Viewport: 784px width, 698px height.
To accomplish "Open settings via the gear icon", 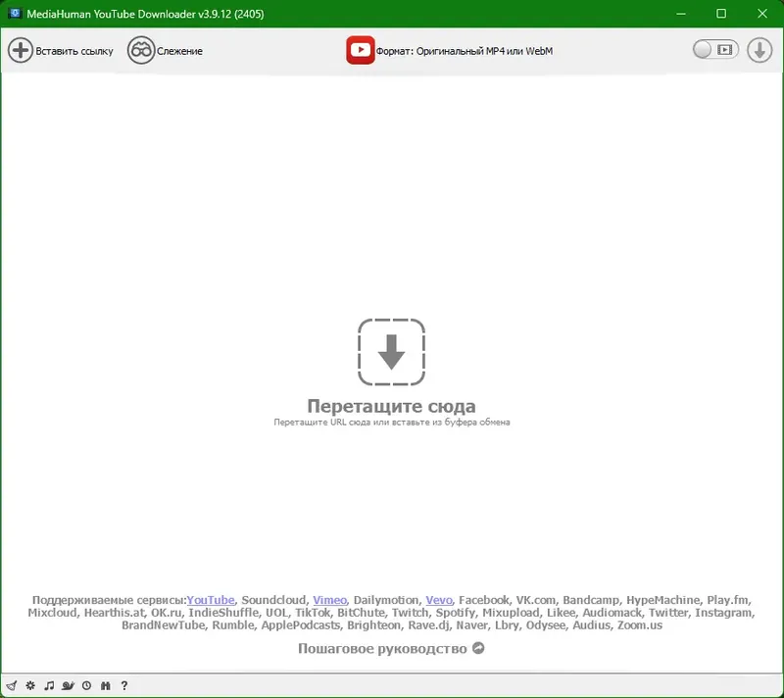I will tap(29, 686).
